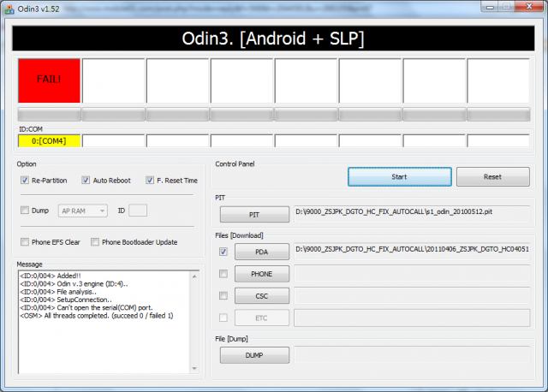Click "All threads completed" log line
Screen dimensions: 548x392
(97, 316)
